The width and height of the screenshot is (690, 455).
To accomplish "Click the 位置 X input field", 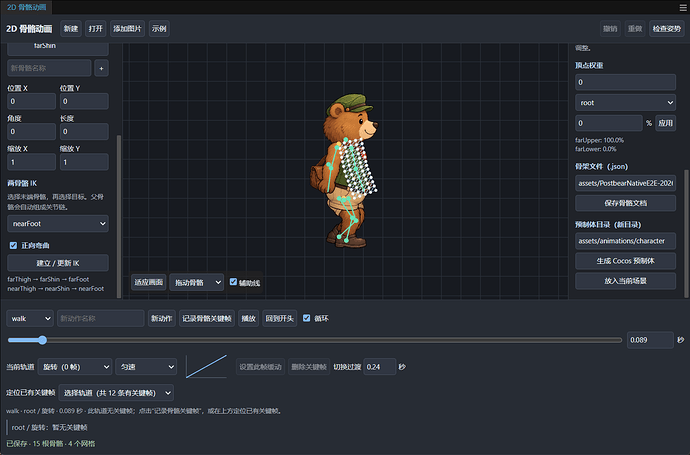I will point(32,101).
